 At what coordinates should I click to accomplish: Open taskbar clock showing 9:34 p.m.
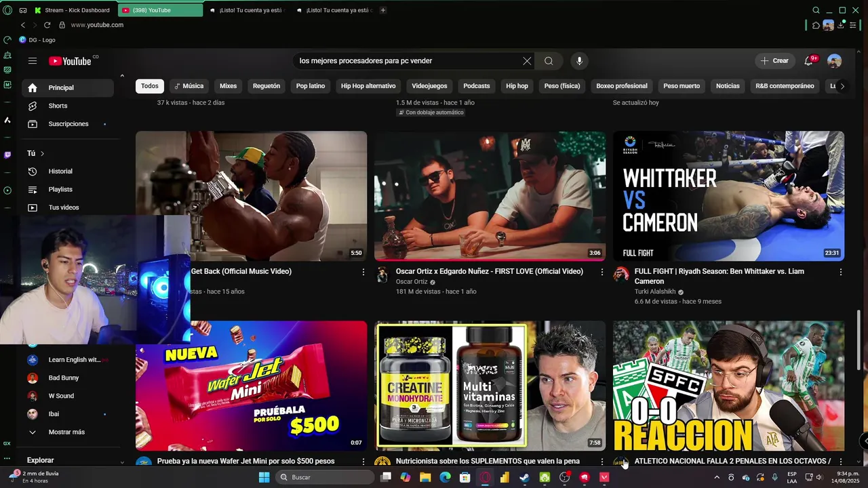pyautogui.click(x=848, y=477)
